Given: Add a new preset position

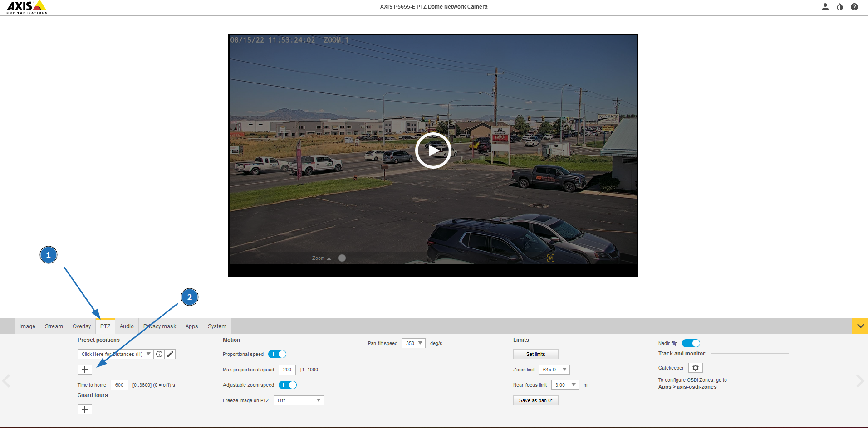Looking at the screenshot, I should click(85, 370).
